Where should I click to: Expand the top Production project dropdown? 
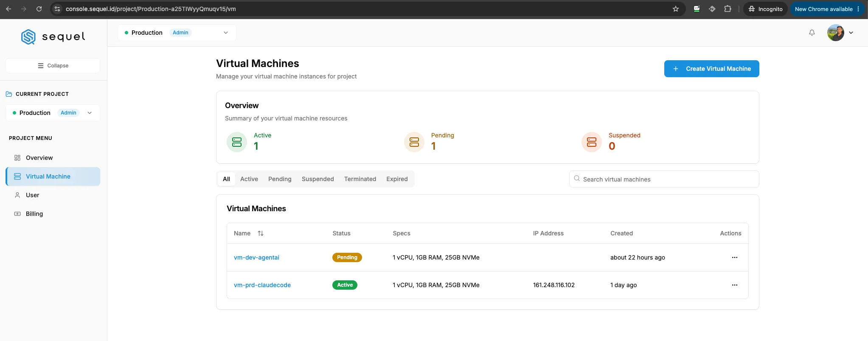[x=177, y=33]
